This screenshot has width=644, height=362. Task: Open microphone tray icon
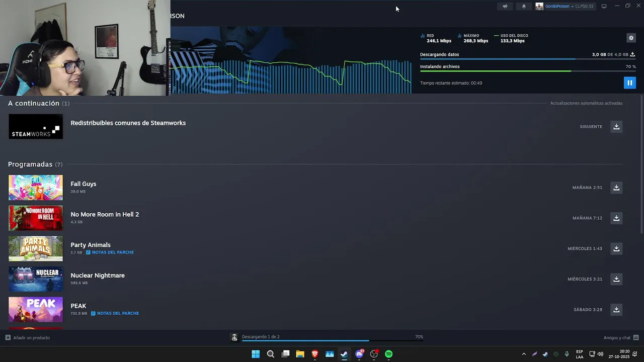click(x=567, y=354)
